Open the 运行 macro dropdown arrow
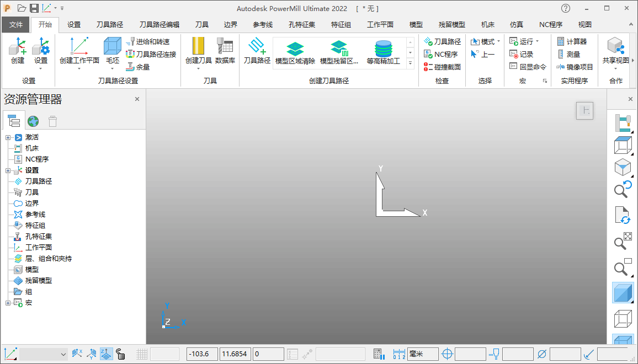638x364 pixels. [x=537, y=41]
